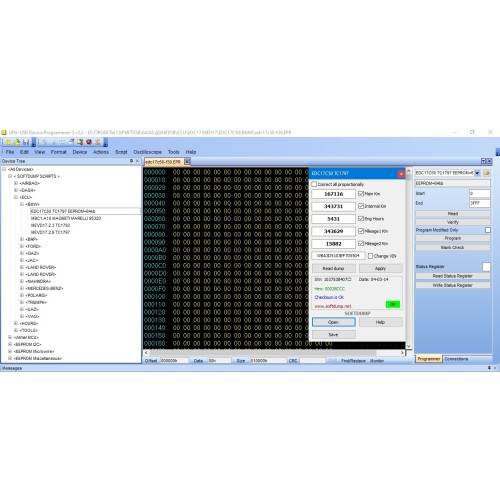Click the Open file toolbar icon
The image size is (500, 500).
coord(17,142)
